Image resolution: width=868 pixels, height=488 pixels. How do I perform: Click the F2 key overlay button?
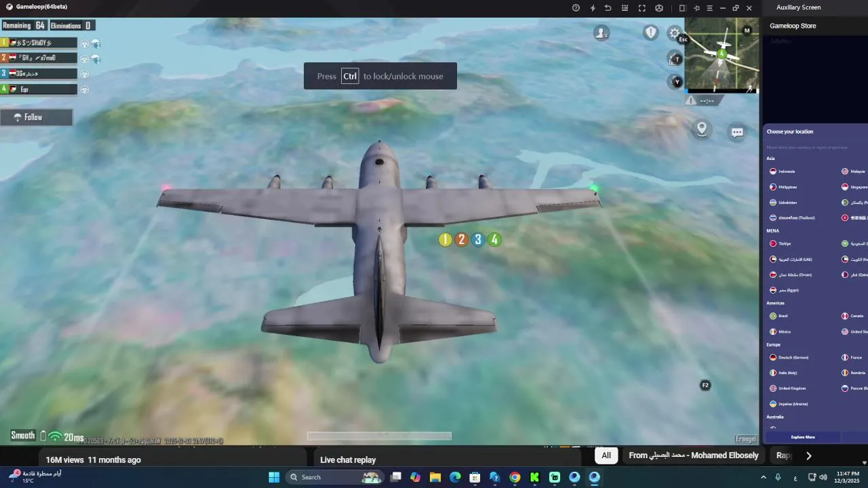pos(705,385)
